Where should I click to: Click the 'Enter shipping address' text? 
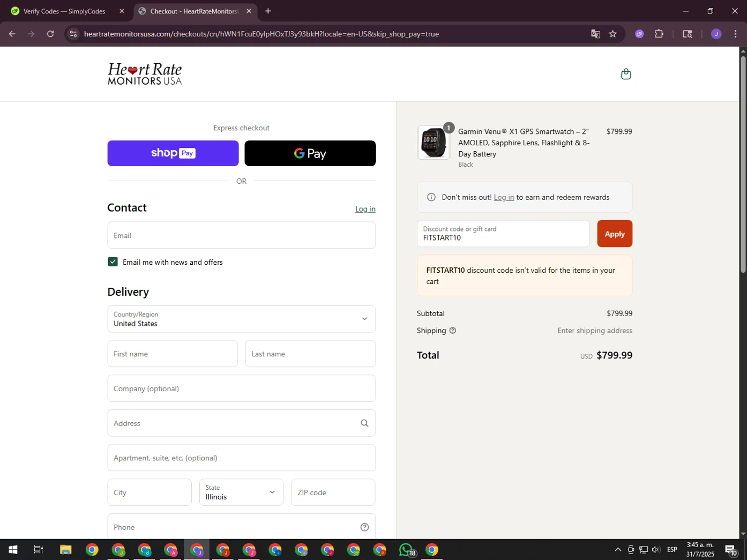595,331
